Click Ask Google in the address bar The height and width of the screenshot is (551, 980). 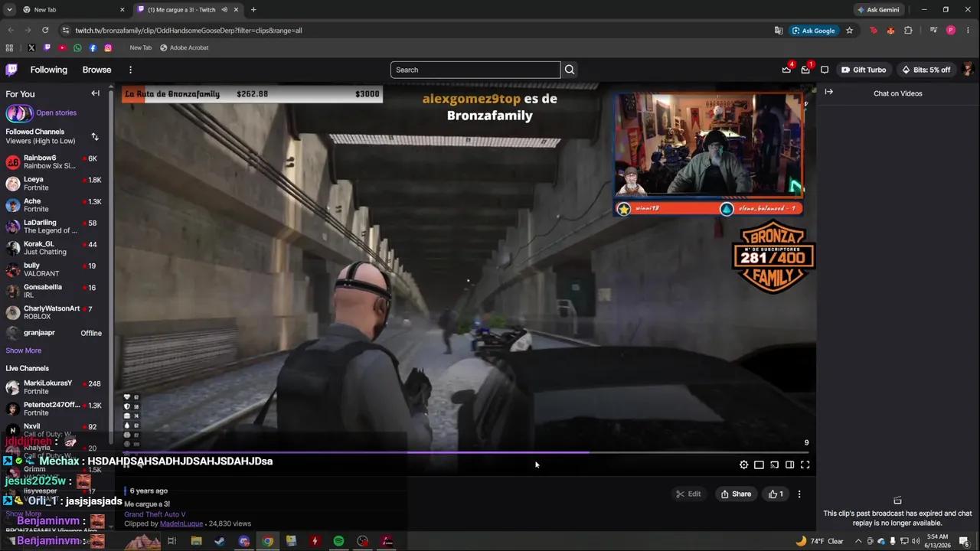pyautogui.click(x=813, y=31)
